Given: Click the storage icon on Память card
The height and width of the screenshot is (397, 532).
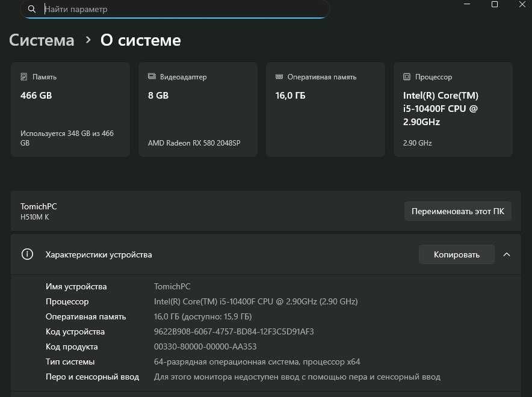Looking at the screenshot, I should point(23,77).
